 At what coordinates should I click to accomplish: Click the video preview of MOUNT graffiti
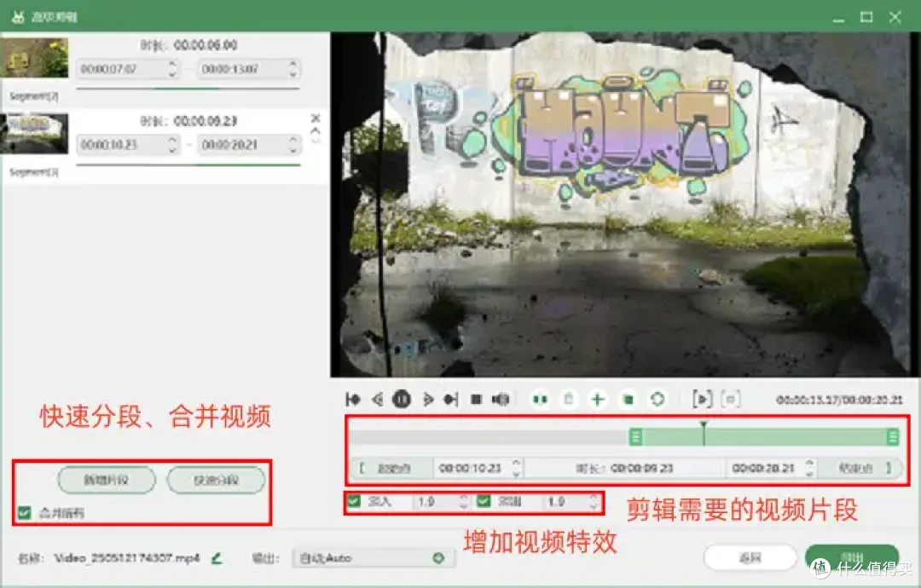pos(624,205)
